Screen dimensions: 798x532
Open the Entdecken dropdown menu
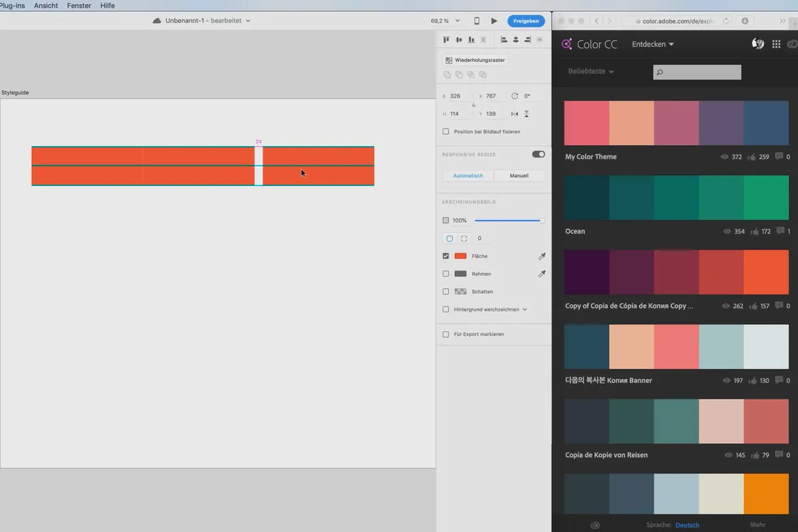tap(652, 45)
